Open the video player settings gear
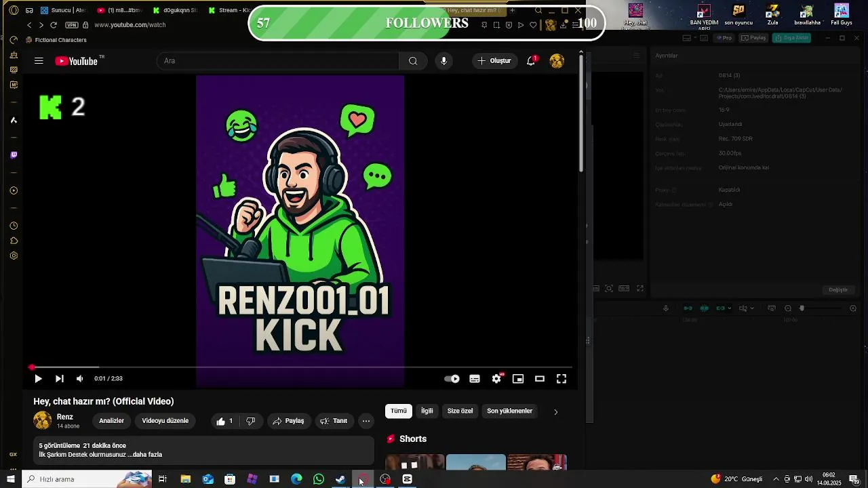868x488 pixels. (x=497, y=379)
